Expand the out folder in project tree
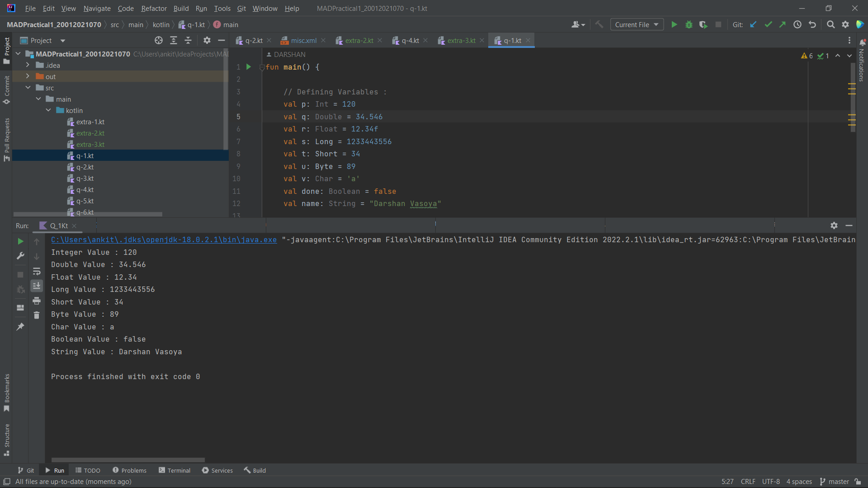 coord(28,76)
